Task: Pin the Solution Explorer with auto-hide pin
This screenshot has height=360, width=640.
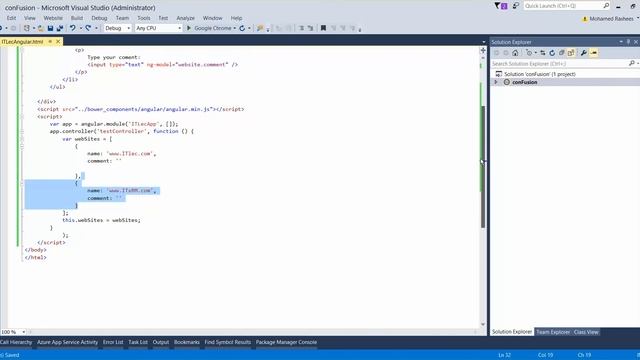Action: click(x=628, y=42)
